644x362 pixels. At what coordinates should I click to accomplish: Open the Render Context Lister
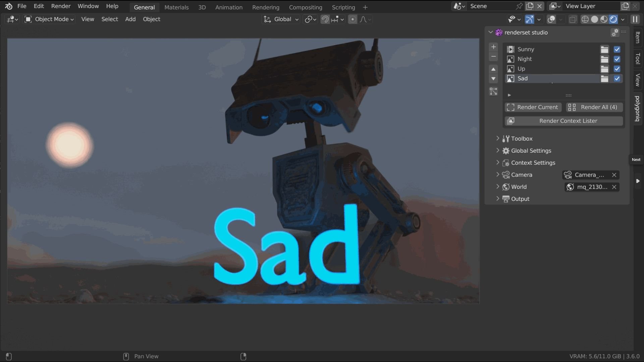pos(564,121)
